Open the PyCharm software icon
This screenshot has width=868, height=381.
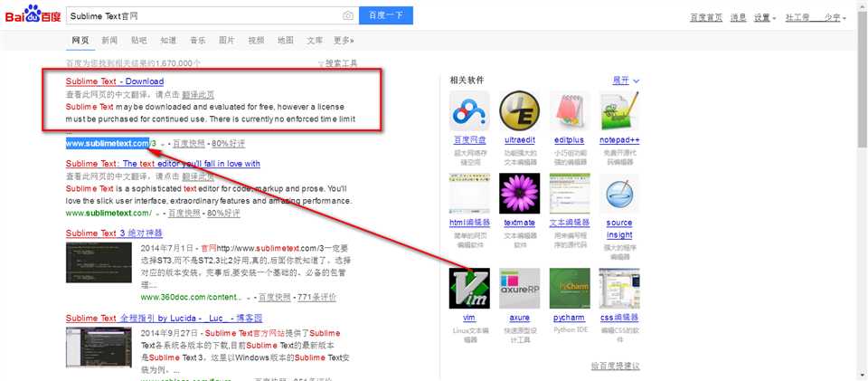click(569, 289)
